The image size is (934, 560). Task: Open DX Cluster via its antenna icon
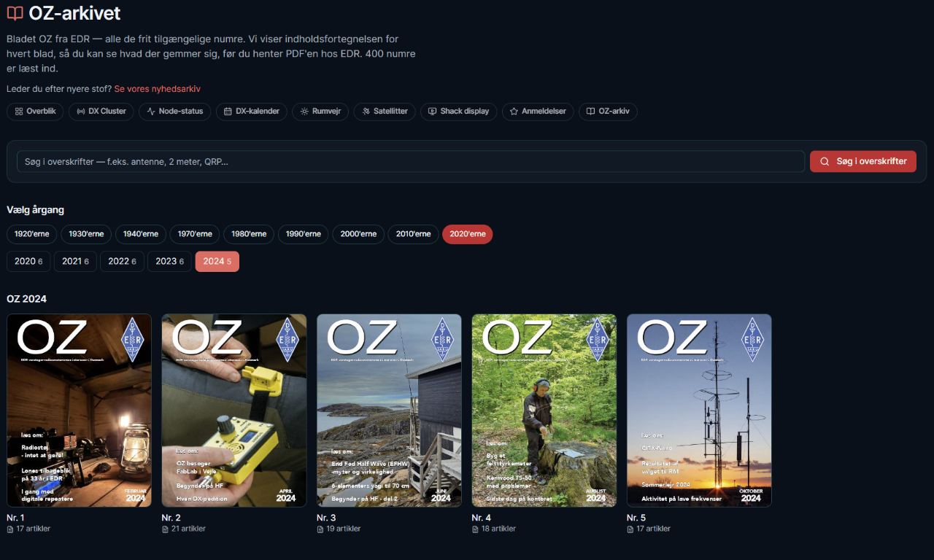81,112
